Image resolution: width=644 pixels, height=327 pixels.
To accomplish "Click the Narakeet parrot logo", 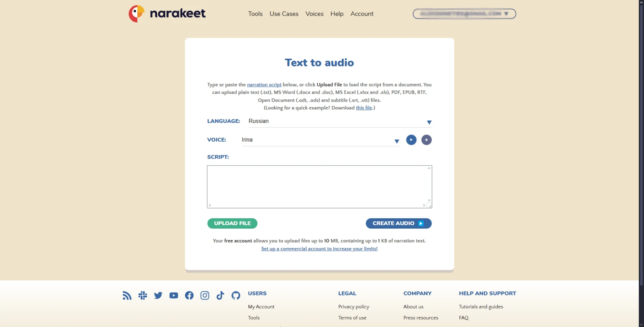I will (137, 14).
